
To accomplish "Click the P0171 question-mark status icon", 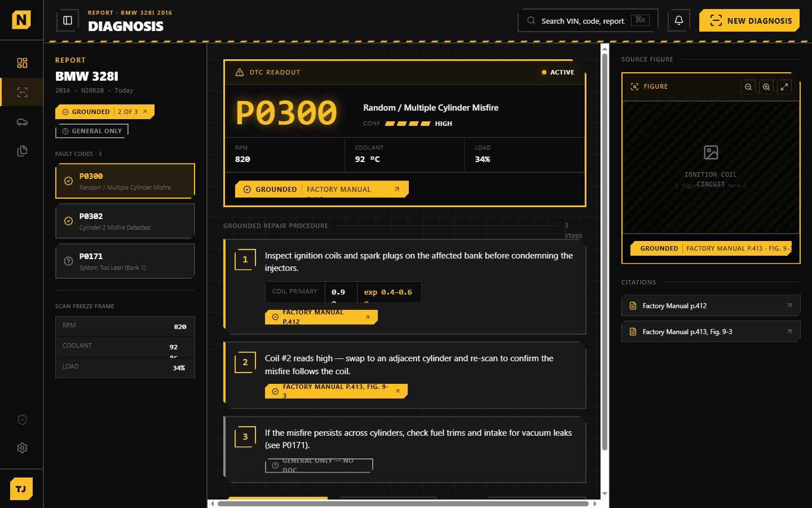I will pos(68,261).
